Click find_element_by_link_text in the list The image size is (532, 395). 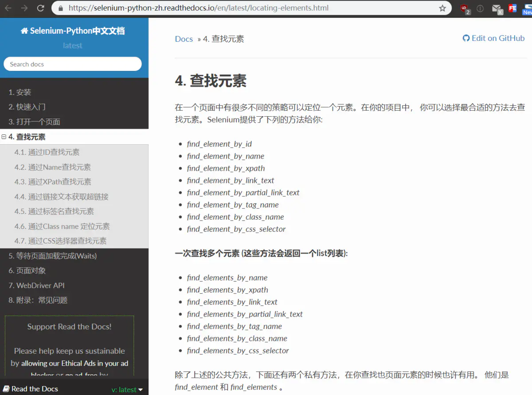231,181
